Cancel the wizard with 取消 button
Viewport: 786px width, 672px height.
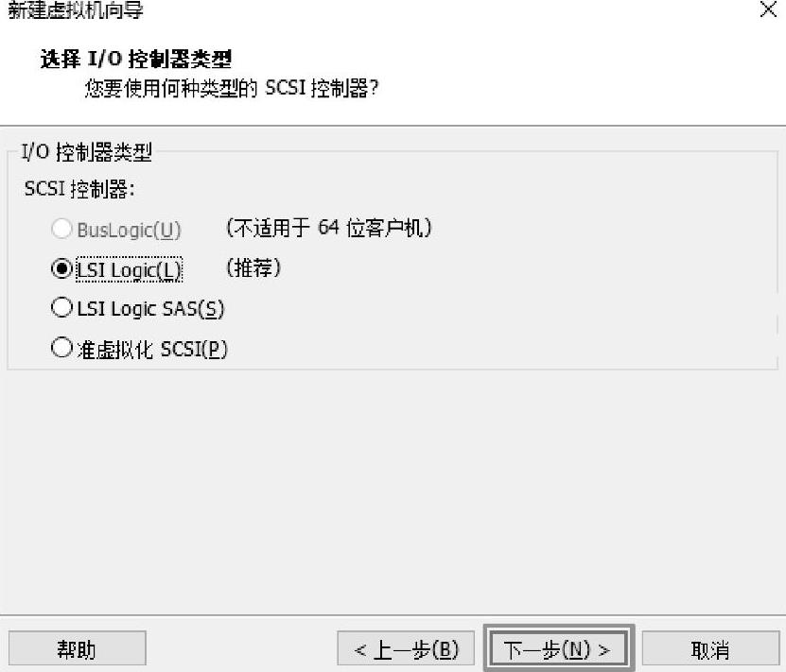pyautogui.click(x=710, y=649)
